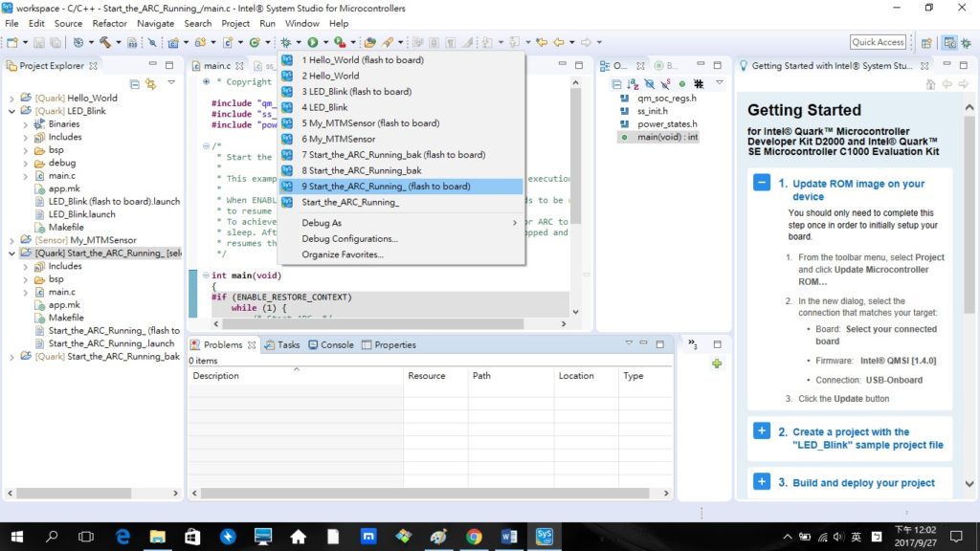
Task: Click the Save All toolbar icon
Action: point(56,42)
